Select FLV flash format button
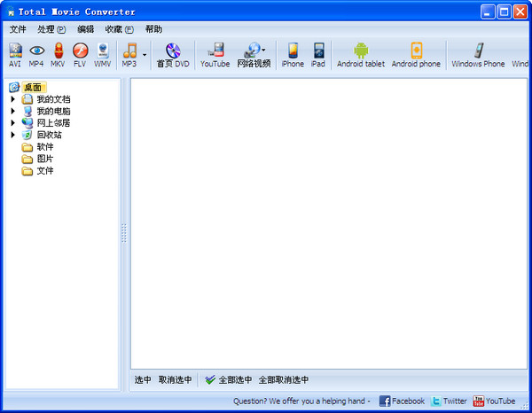This screenshot has width=532, height=413. click(x=80, y=55)
